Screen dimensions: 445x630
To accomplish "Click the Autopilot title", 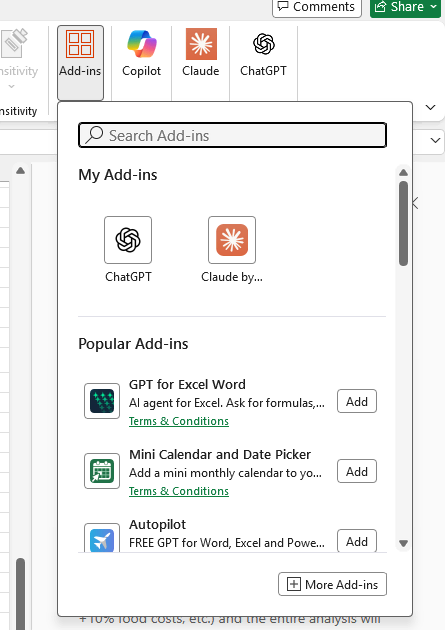I will (x=157, y=524).
